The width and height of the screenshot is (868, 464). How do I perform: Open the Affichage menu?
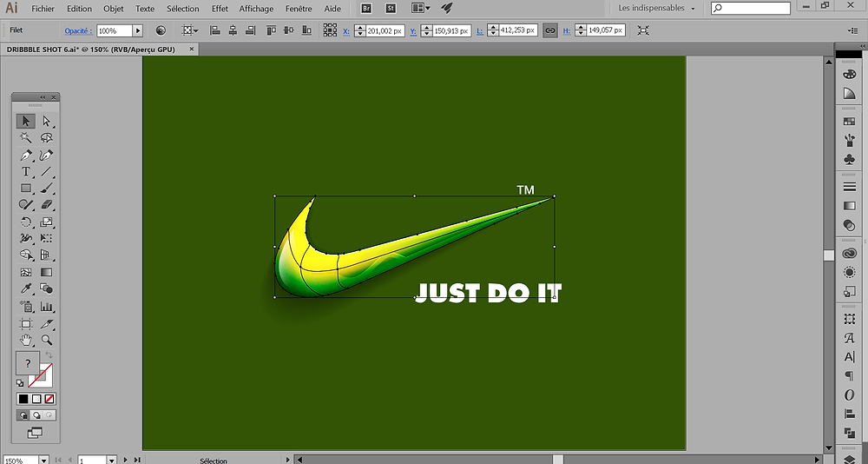[256, 9]
